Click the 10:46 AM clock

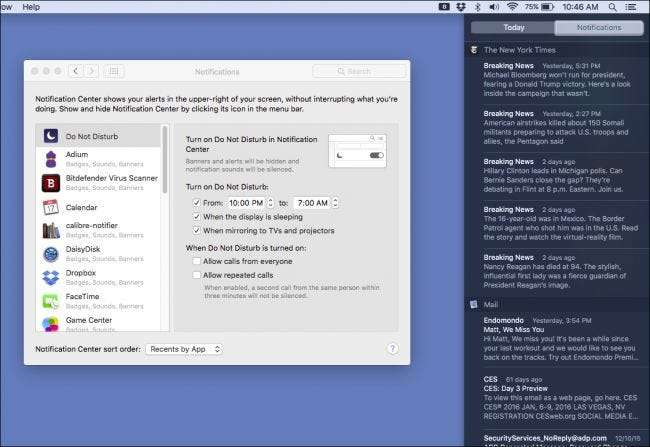tap(580, 7)
